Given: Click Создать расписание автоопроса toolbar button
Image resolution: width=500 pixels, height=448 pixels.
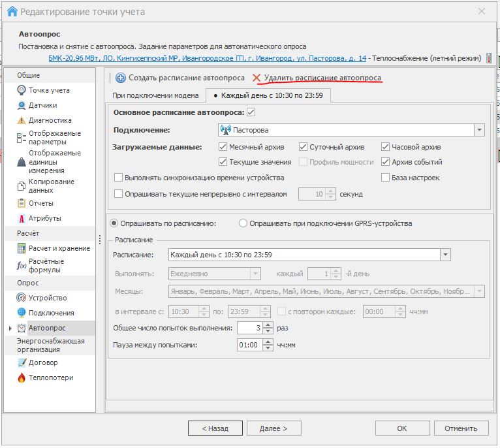Looking at the screenshot, I should 180,78.
